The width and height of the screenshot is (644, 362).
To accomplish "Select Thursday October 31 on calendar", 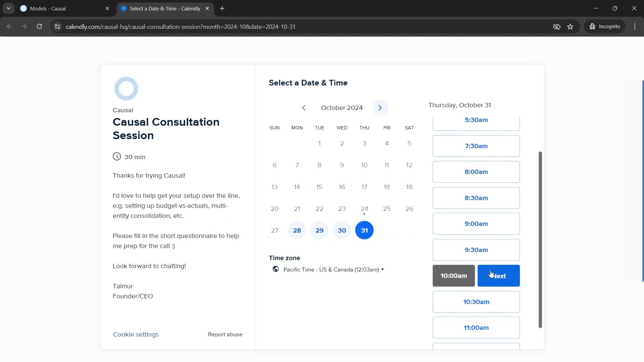I will (364, 230).
